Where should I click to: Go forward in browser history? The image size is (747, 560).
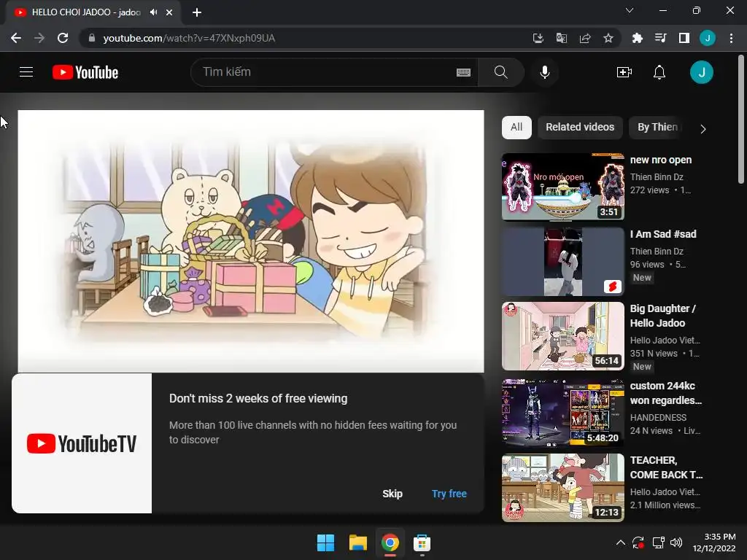(x=39, y=38)
